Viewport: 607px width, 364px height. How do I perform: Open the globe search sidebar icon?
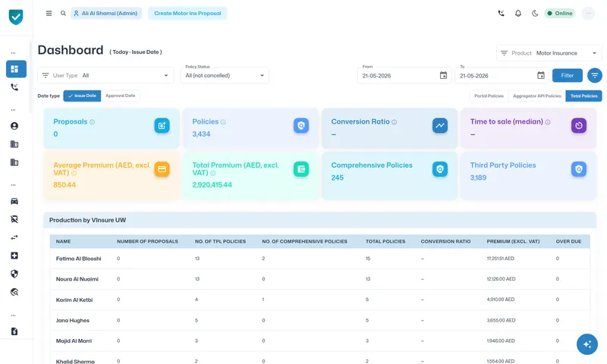click(x=14, y=292)
